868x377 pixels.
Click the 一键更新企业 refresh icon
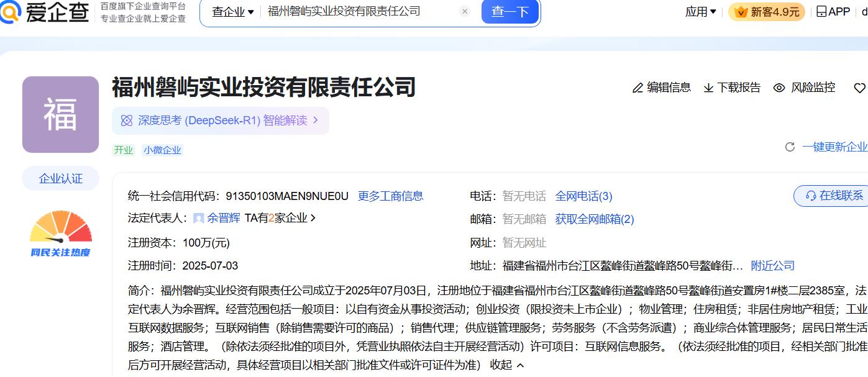tap(790, 147)
